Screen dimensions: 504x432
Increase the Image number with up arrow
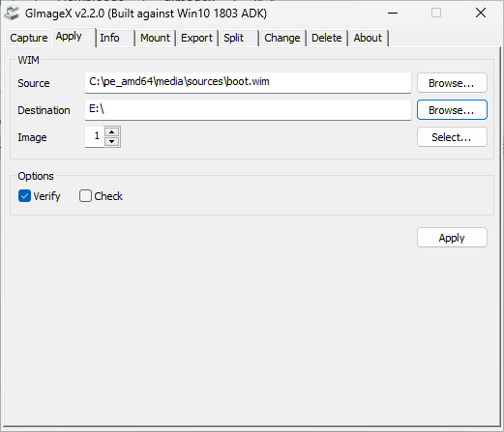tap(112, 132)
